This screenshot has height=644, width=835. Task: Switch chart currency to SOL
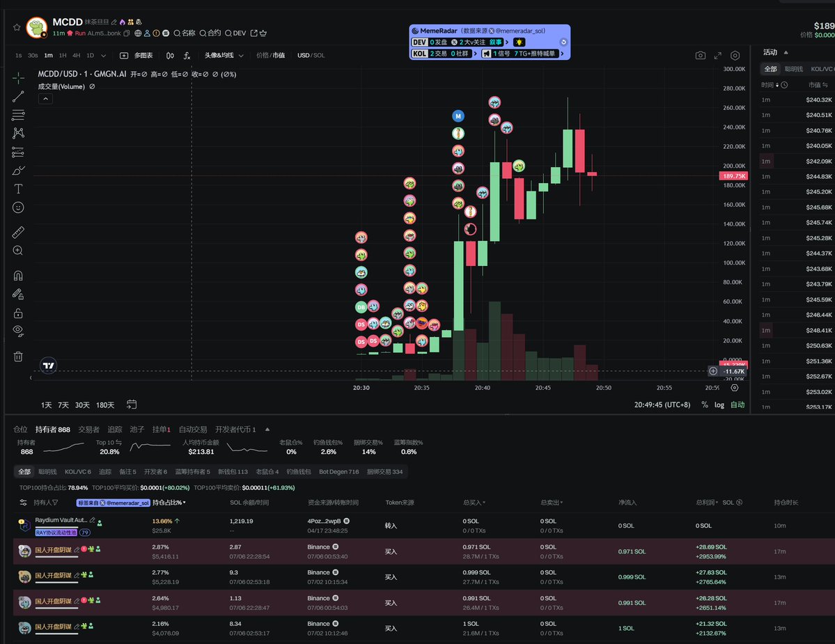click(319, 56)
